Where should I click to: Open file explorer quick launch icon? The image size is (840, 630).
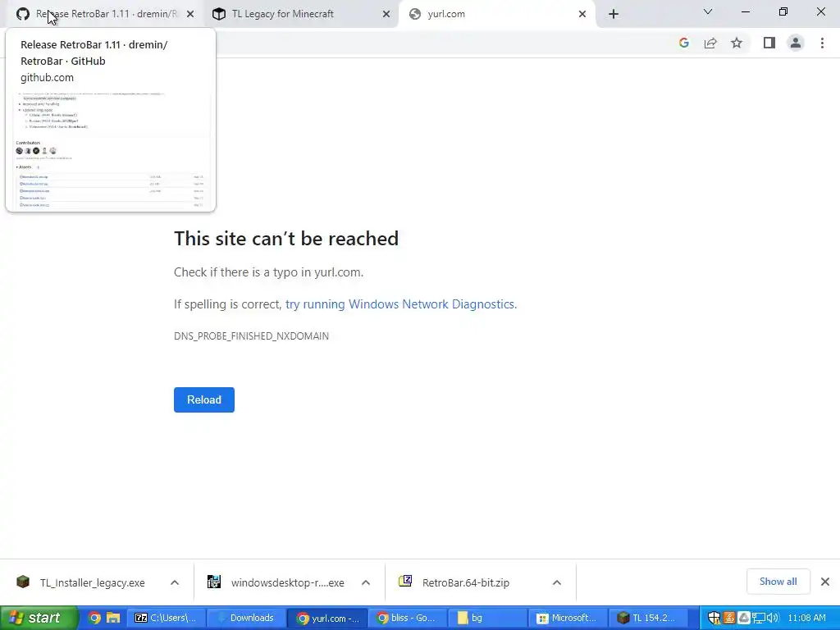[x=113, y=618]
